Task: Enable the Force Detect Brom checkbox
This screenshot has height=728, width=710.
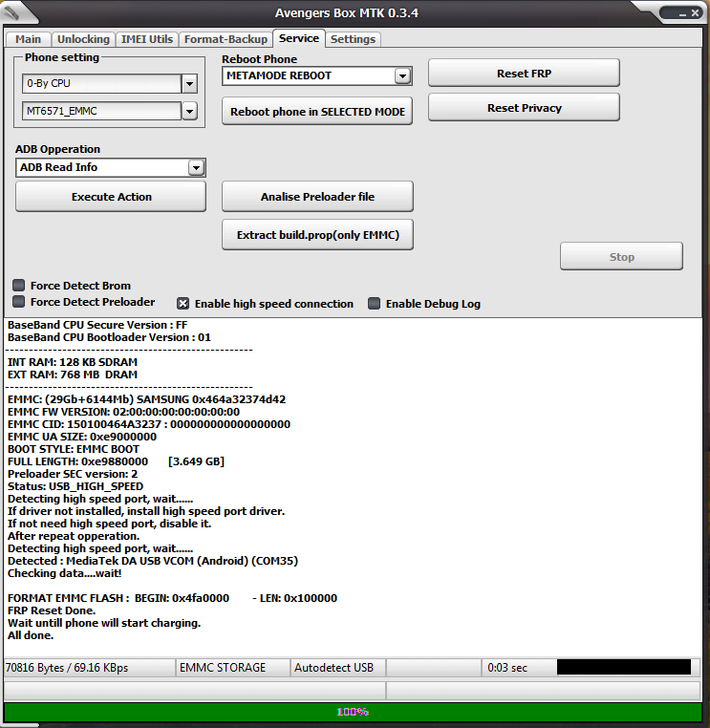Action: pos(19,286)
